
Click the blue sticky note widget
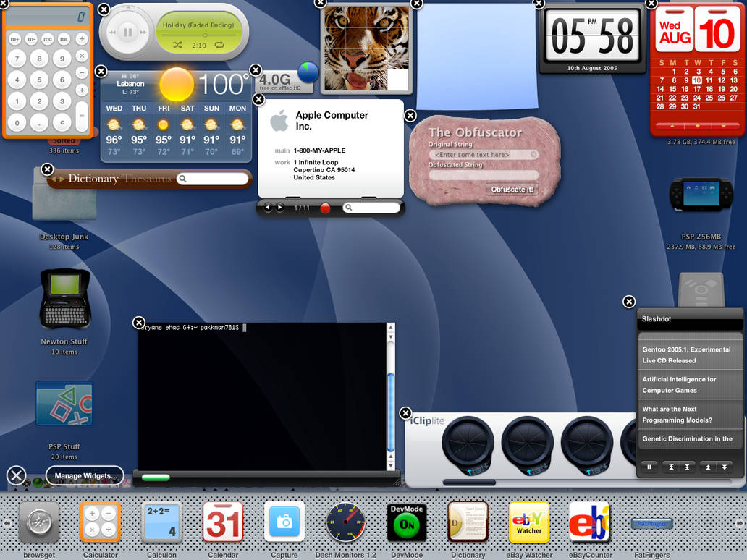point(476,56)
